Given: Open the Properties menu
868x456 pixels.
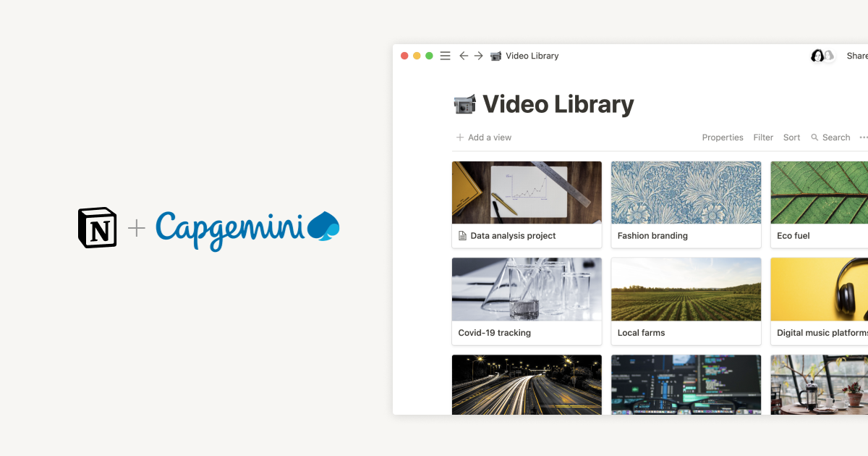Looking at the screenshot, I should tap(722, 137).
